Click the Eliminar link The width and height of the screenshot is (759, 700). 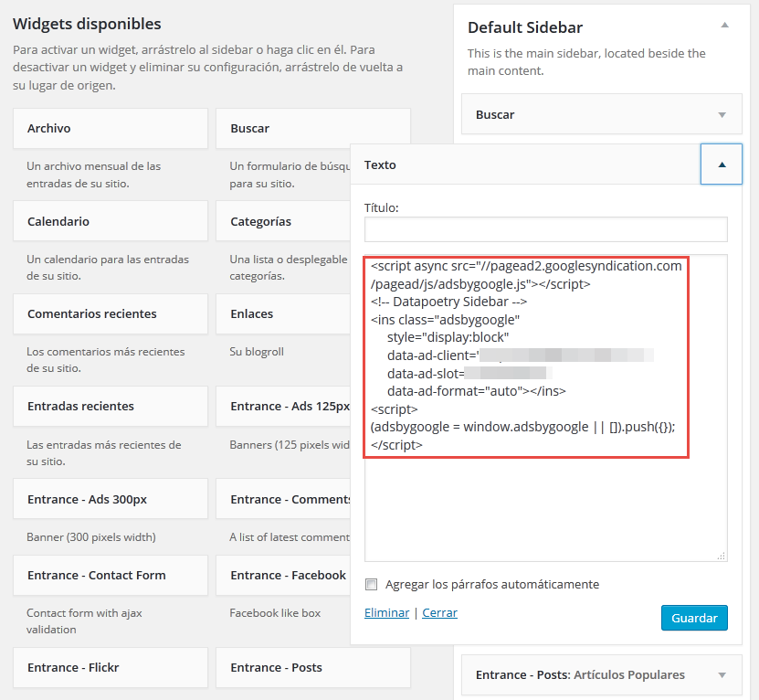click(x=386, y=613)
